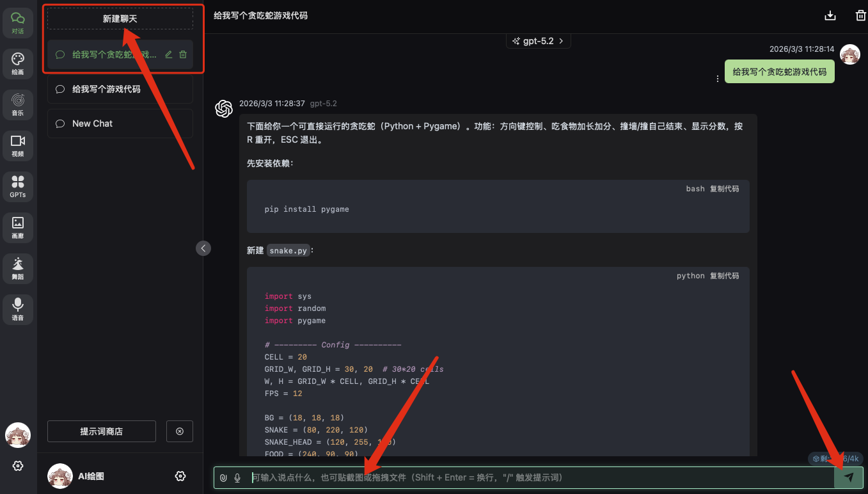The image size is (868, 494).
Task: Open the 视频 video section
Action: click(18, 146)
